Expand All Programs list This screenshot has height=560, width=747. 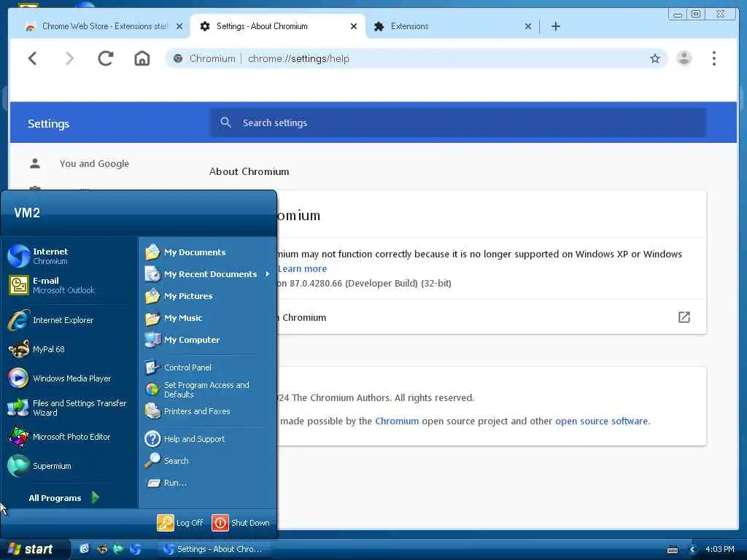click(64, 497)
